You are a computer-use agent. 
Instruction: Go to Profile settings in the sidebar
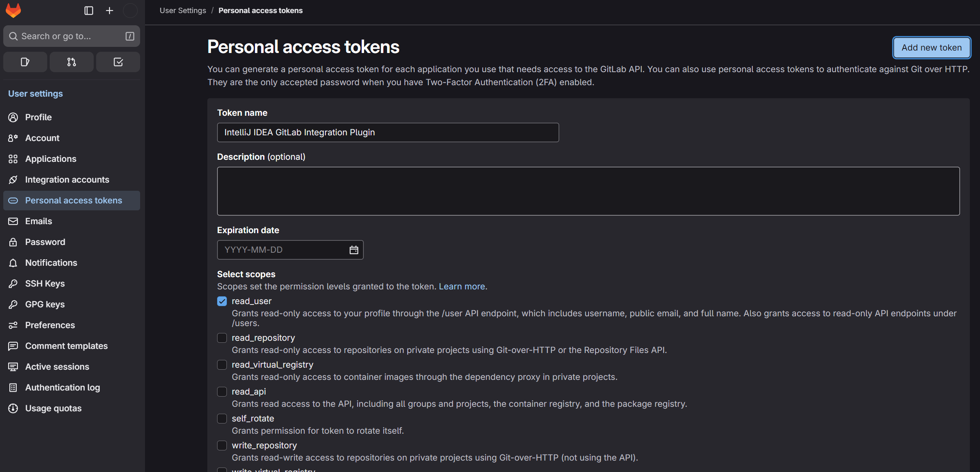point(38,117)
